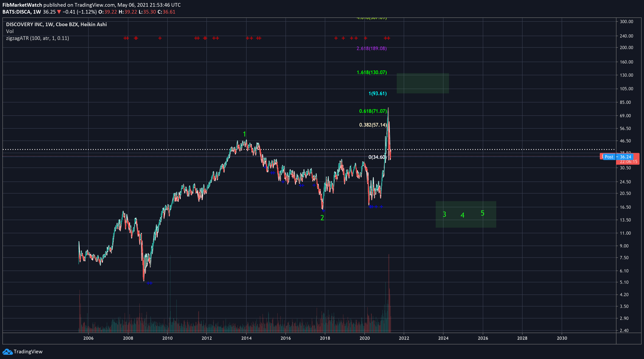
Task: Click the 2014 time axis label
Action: click(x=246, y=338)
